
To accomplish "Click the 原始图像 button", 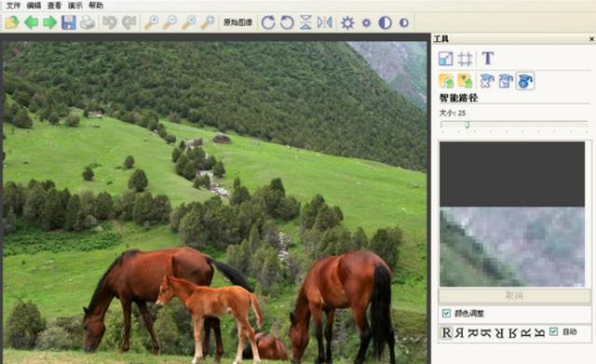I will pos(238,22).
